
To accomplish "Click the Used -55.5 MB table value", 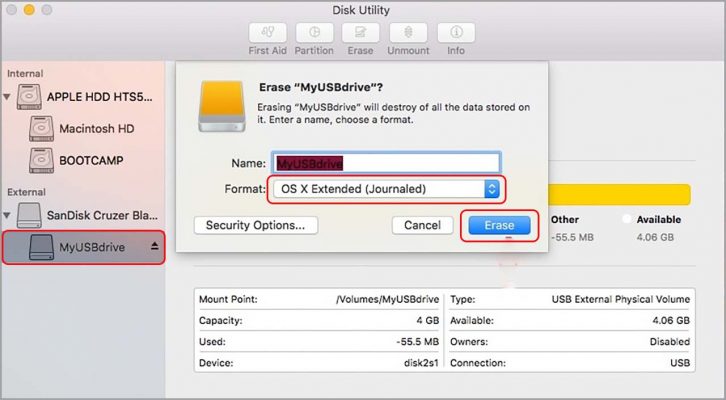I will 418,342.
